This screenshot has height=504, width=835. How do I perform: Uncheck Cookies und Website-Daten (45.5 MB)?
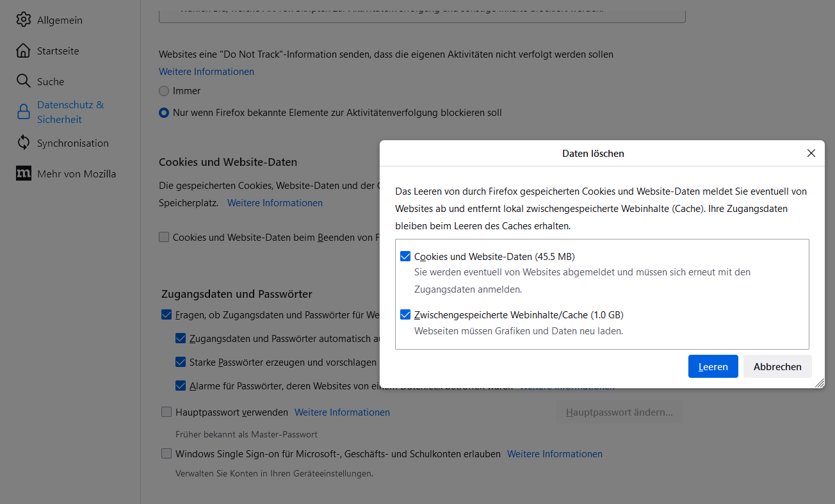(405, 257)
